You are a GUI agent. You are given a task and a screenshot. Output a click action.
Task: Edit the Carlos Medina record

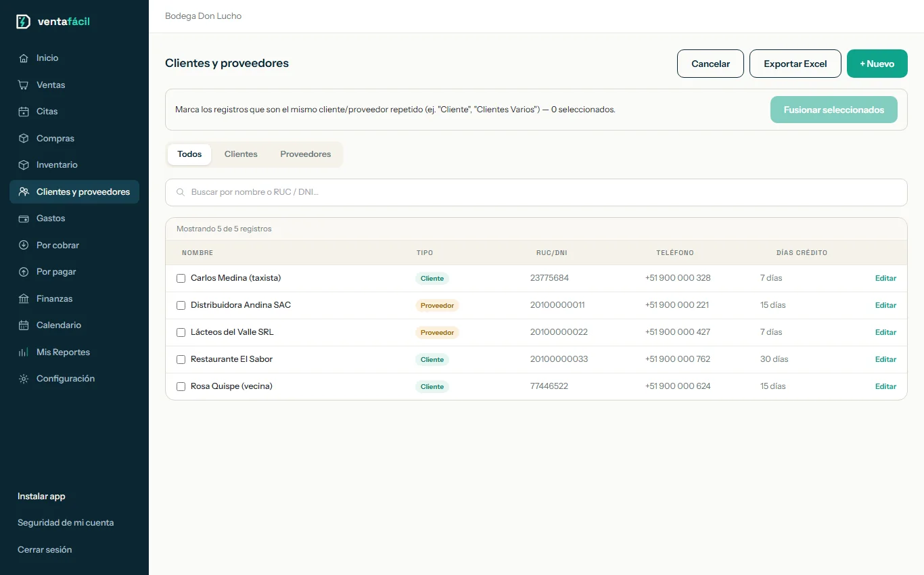[885, 278]
